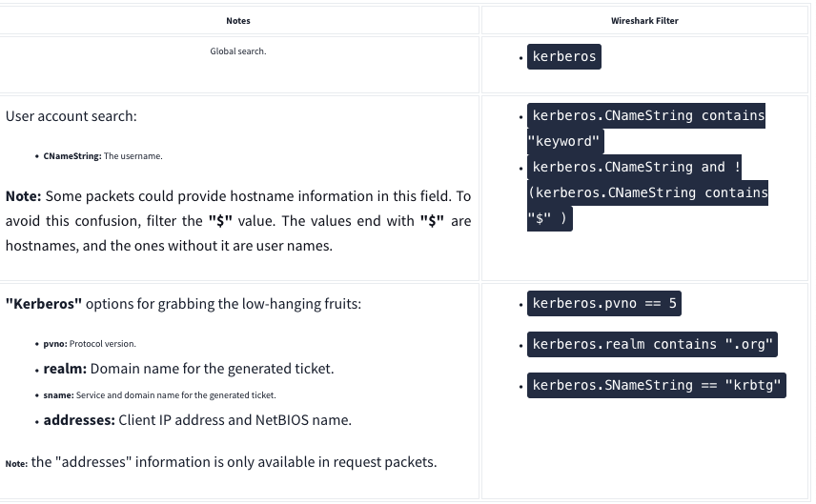The width and height of the screenshot is (816, 504).
Task: Select the pvno Protocol version bullet
Action: click(x=92, y=343)
